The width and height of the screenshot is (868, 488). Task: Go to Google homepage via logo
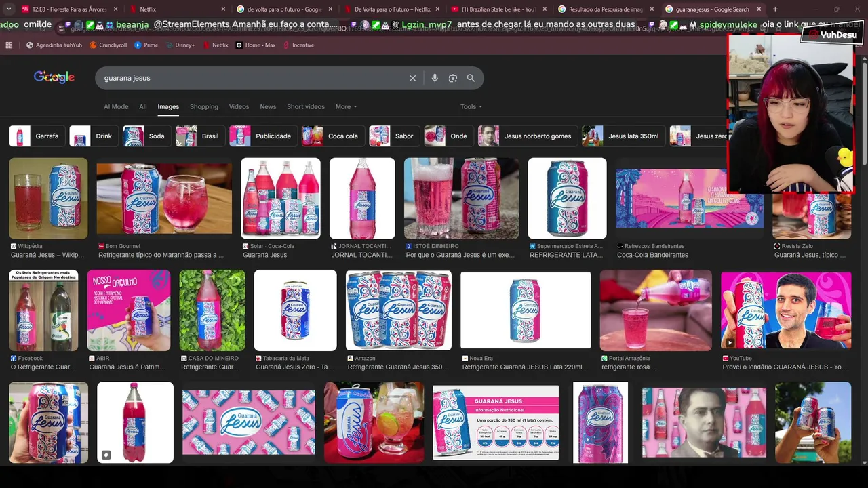pyautogui.click(x=54, y=77)
